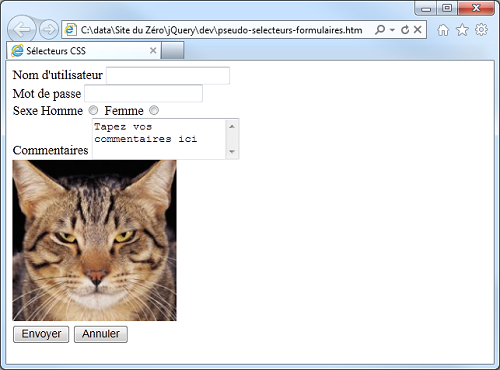Open address bar search dropdown arrow

coord(392,30)
